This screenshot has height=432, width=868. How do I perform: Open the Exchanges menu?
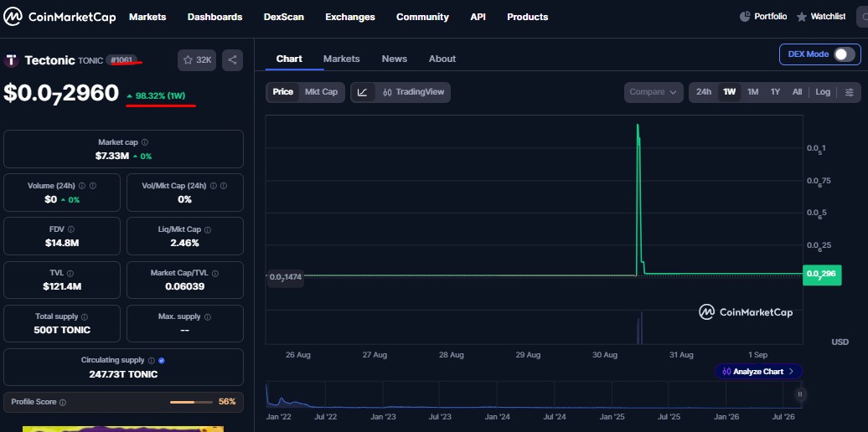(350, 17)
